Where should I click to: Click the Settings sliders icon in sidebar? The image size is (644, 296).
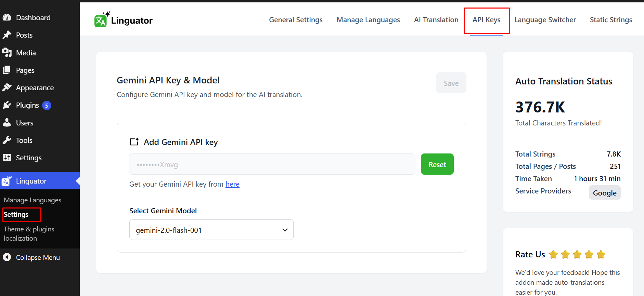7,158
